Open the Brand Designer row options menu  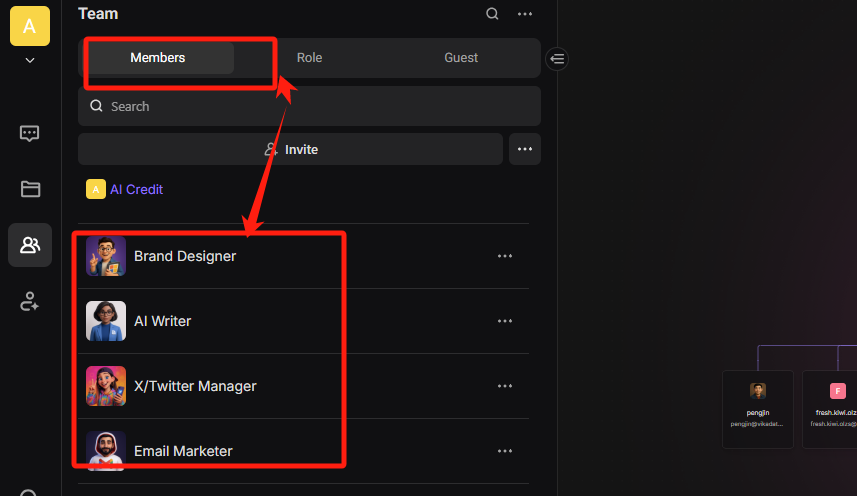pos(505,256)
